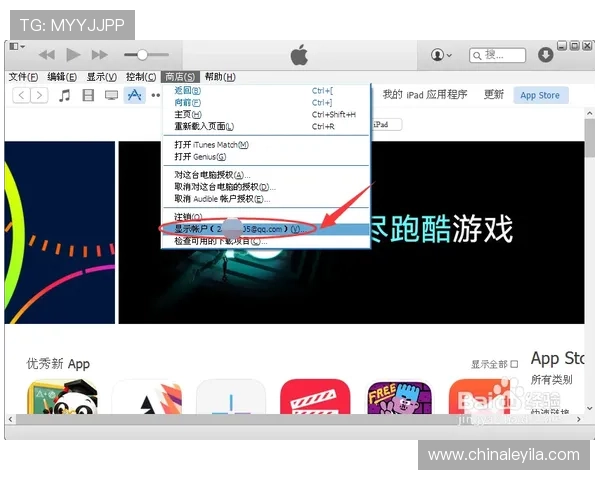Screen dimensions: 600x480
Task: Select 主页(H) menu entry
Action: pos(266,114)
